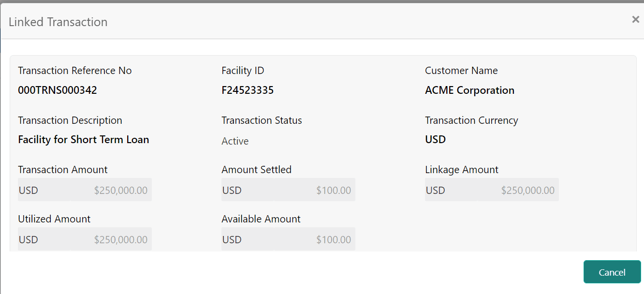Click the Linked Transaction dialog title

[x=58, y=22]
